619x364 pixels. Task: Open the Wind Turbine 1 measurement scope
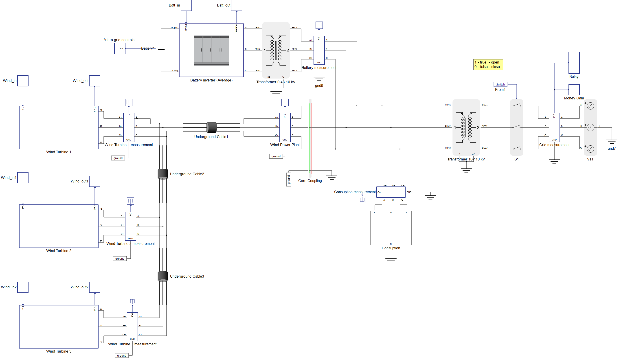coord(129,102)
